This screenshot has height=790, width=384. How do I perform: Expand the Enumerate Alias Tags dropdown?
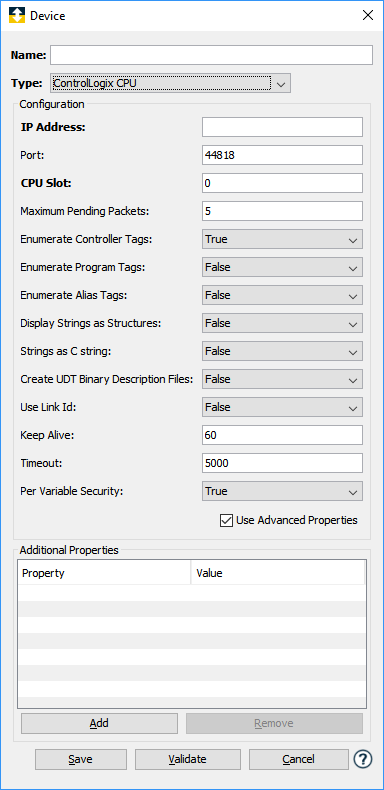click(x=282, y=295)
